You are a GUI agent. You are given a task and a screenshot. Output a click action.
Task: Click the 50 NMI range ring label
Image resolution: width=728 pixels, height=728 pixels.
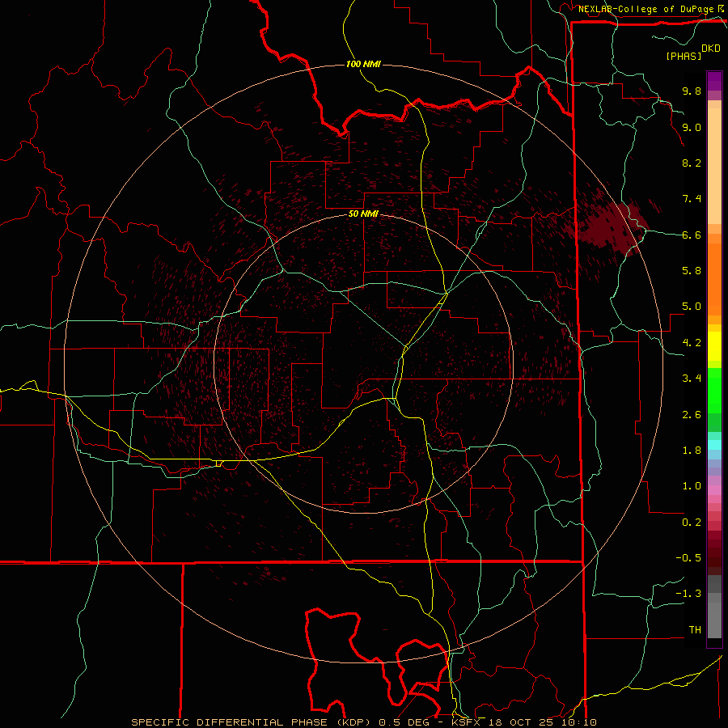(363, 214)
